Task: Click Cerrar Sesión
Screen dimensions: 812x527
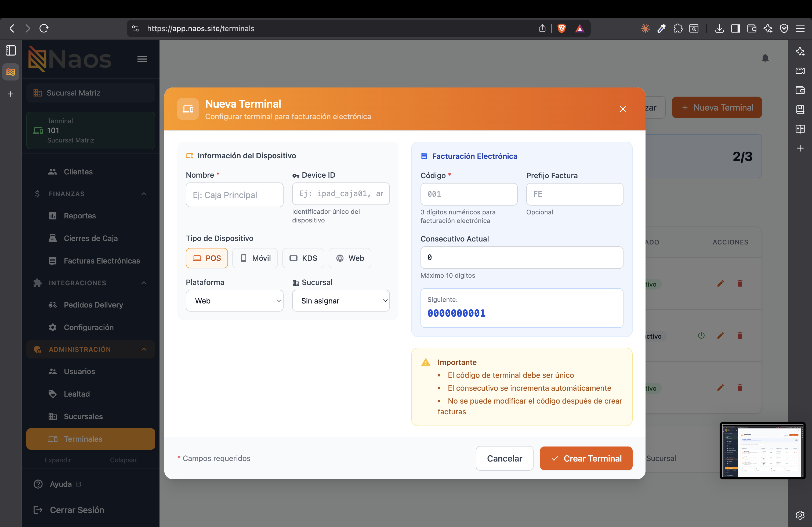Action: click(x=69, y=510)
